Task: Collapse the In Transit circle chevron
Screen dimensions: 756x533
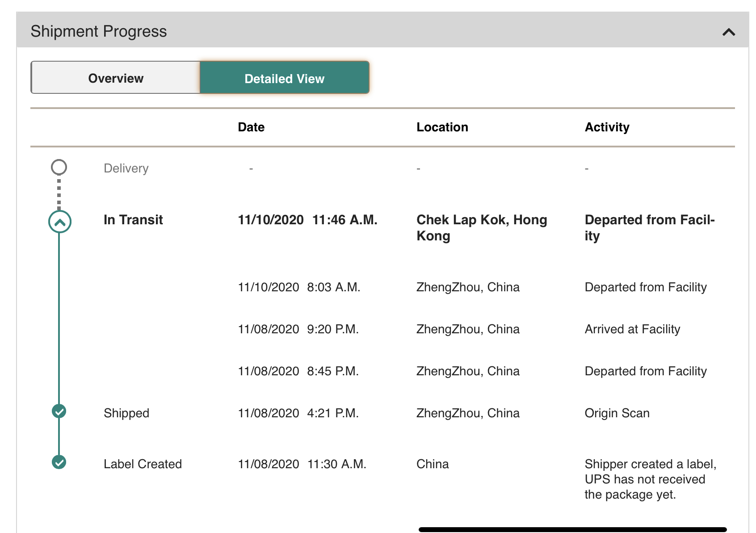Action: [60, 222]
